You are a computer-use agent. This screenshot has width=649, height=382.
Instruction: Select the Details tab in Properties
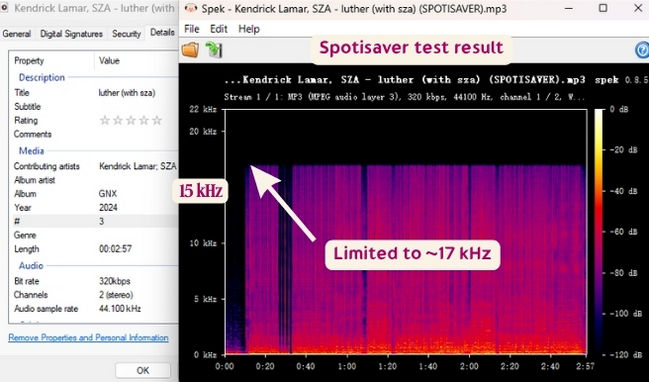coord(162,33)
